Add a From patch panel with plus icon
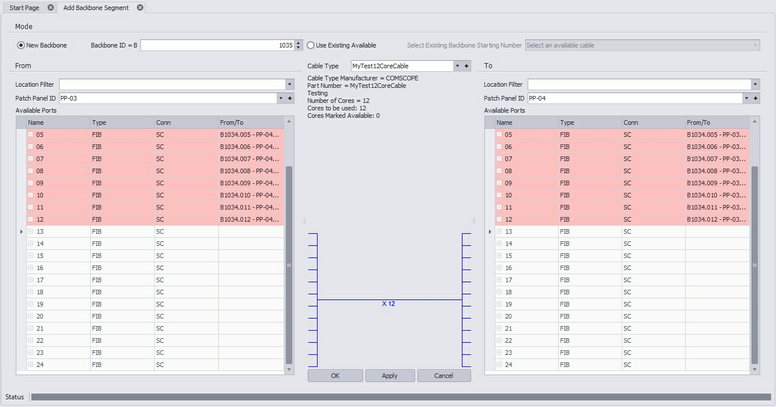This screenshot has height=407, width=776. tap(290, 98)
